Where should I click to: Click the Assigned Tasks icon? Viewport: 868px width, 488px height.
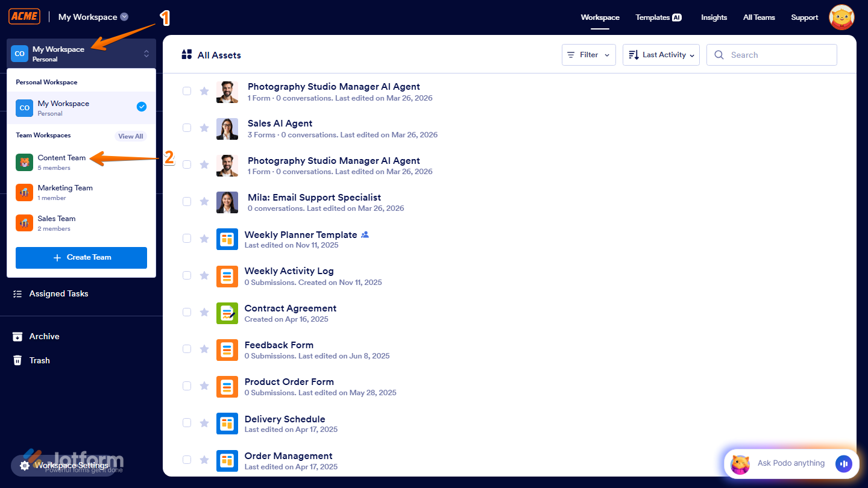(17, 293)
